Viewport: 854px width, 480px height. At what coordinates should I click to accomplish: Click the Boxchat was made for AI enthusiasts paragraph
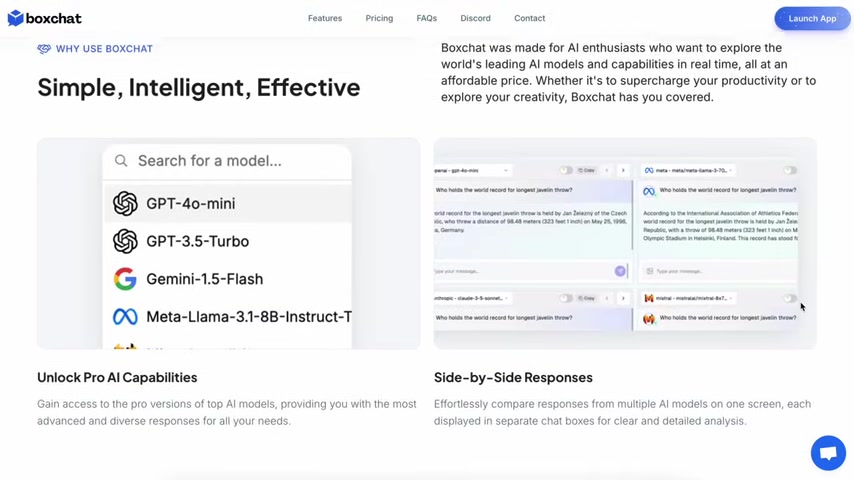(x=629, y=72)
